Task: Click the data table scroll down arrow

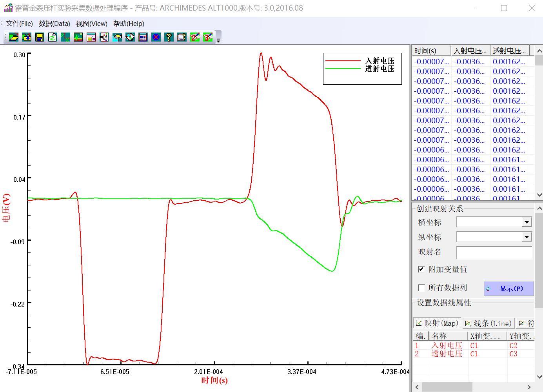Action: (x=539, y=194)
